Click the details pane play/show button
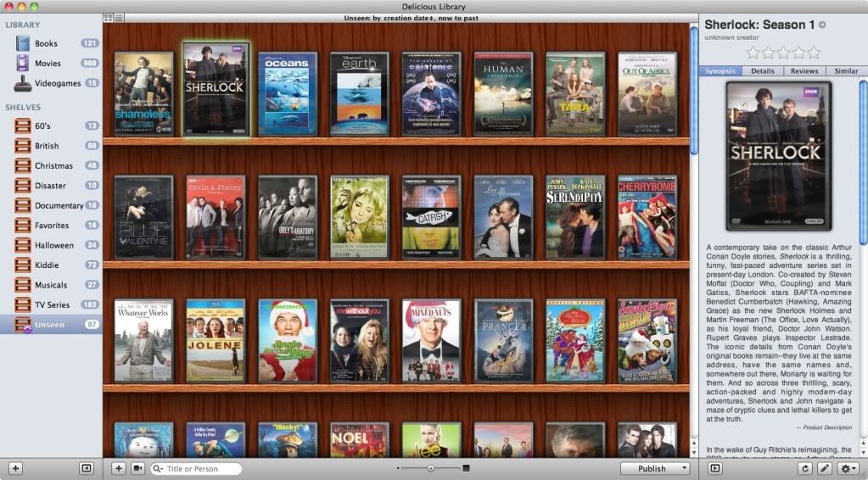This screenshot has height=480, width=868. click(715, 468)
